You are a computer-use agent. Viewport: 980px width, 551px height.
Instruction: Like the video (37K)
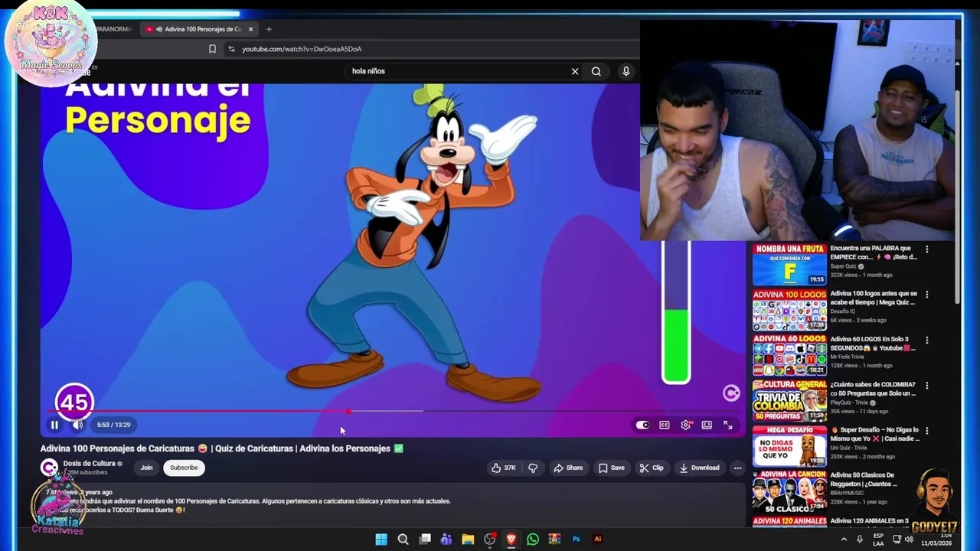[503, 468]
